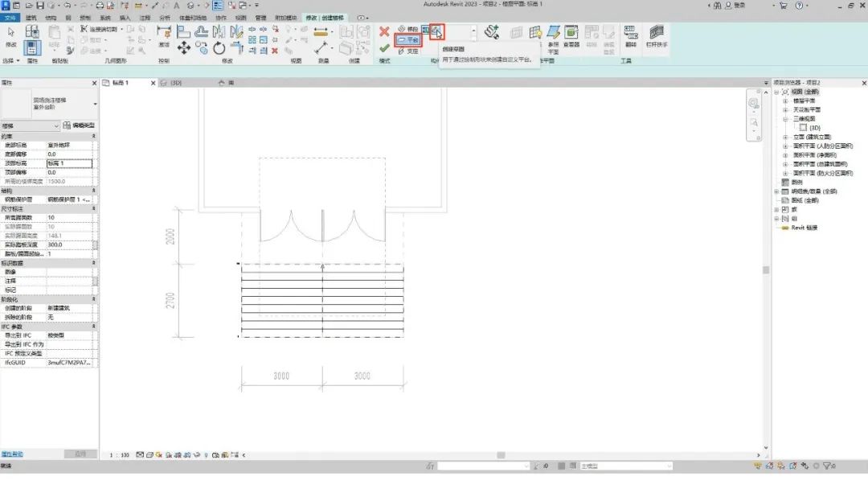The height and width of the screenshot is (489, 868).
Task: Click the Edit Type button in Properties
Action: 79,125
